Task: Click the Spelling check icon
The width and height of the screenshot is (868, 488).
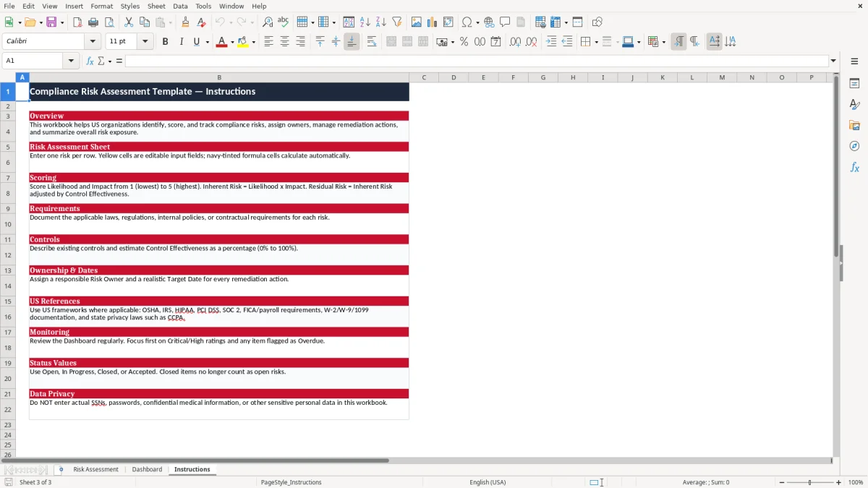Action: tap(284, 22)
